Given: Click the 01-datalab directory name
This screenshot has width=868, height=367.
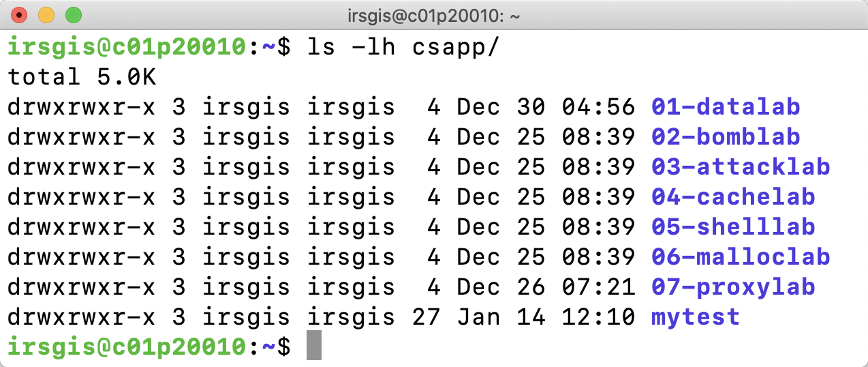Looking at the screenshot, I should [x=726, y=107].
